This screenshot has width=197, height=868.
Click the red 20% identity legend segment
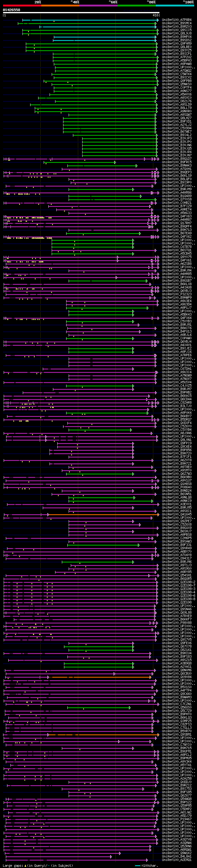pos(22,6)
